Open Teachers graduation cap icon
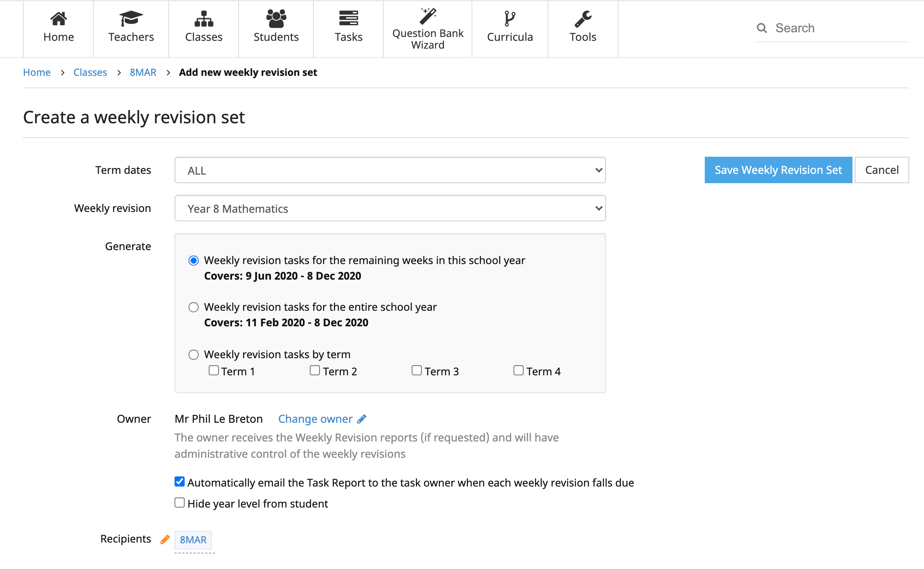Image resolution: width=924 pixels, height=569 pixels. [131, 19]
